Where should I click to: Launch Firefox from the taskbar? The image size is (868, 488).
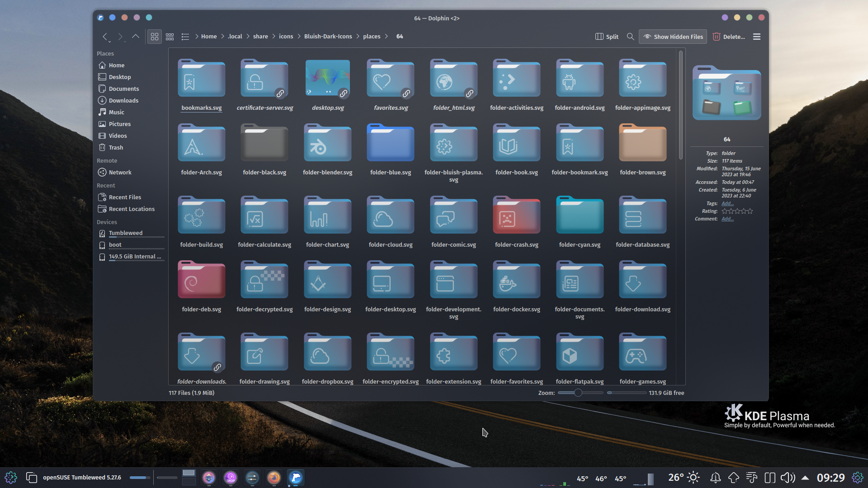click(274, 477)
